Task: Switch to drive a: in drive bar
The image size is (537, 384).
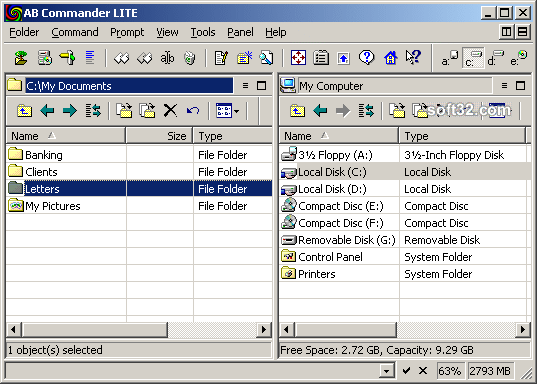Action: pos(449,58)
